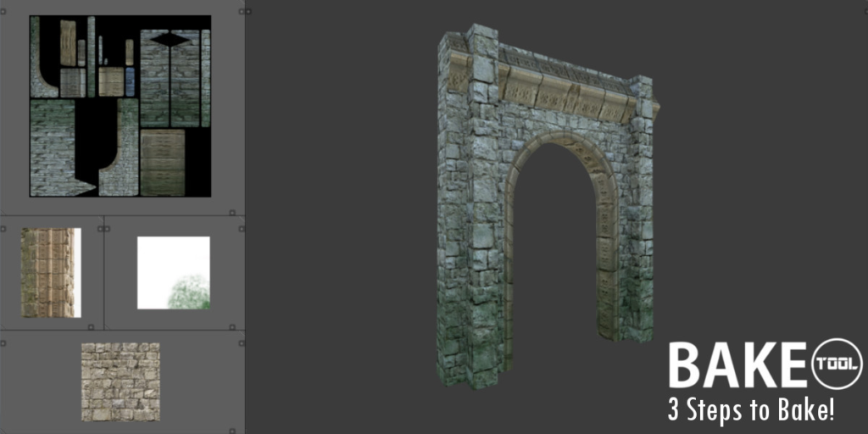The width and height of the screenshot is (868, 434).
Task: Select the stone column texture thumbnail
Action: coord(50,272)
